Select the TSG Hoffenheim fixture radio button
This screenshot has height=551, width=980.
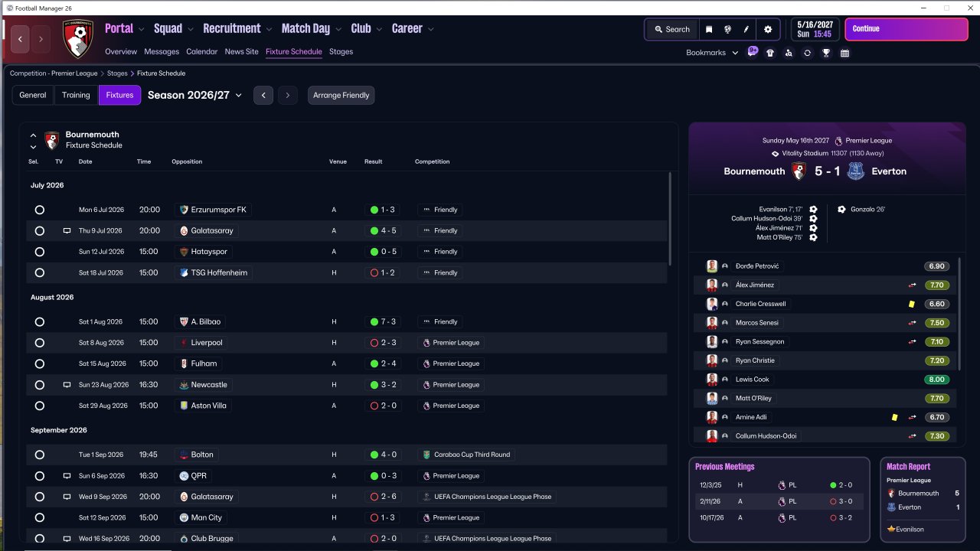tap(40, 272)
